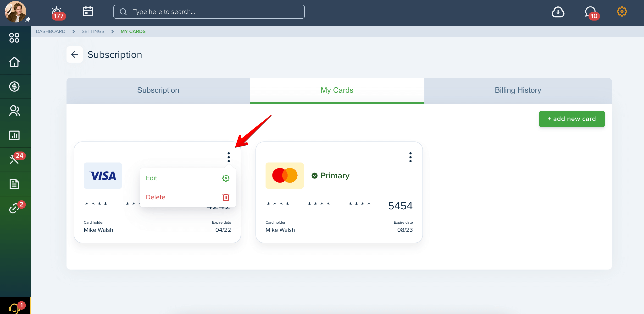Click the back arrow button
The height and width of the screenshot is (314, 644).
point(74,54)
